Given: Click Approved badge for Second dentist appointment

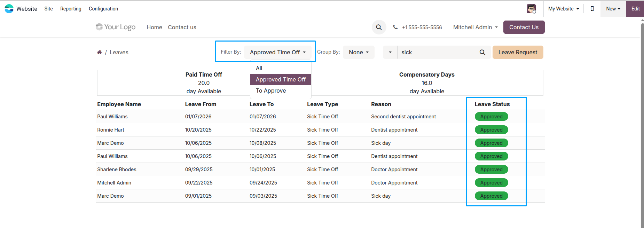Looking at the screenshot, I should click(x=491, y=117).
